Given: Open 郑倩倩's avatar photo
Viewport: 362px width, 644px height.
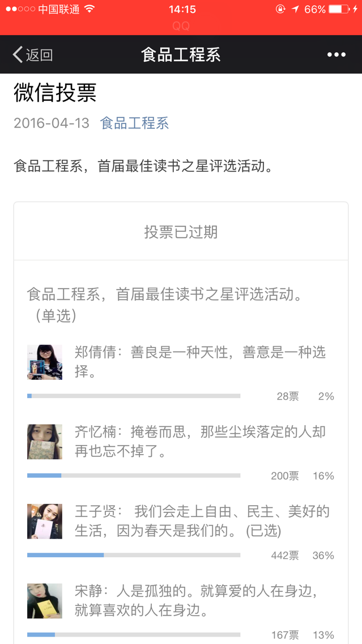Looking at the screenshot, I should tap(45, 362).
